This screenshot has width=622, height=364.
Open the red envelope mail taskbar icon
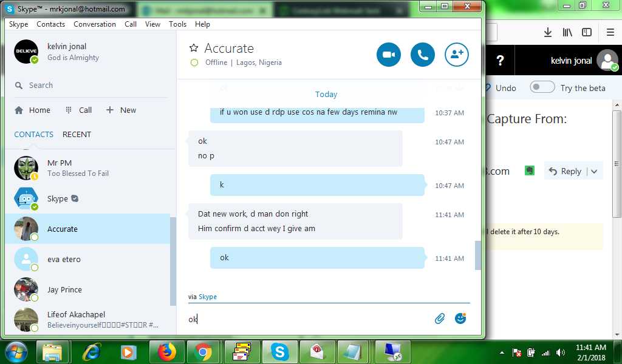point(317,352)
